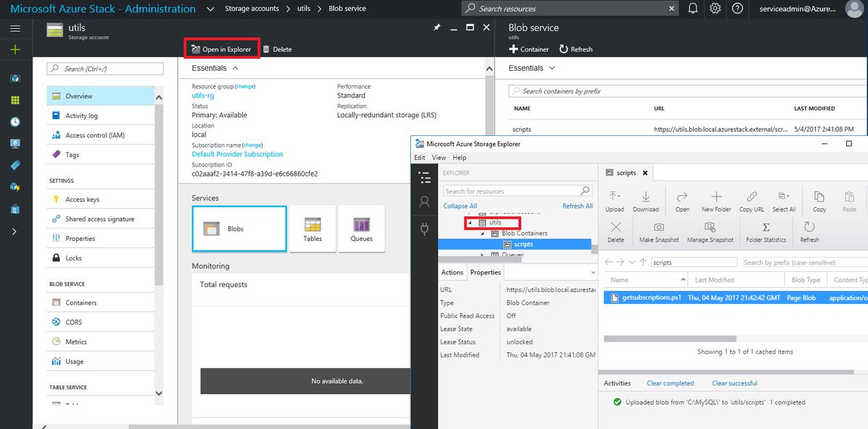This screenshot has width=868, height=429.
Task: Open Tags menu item
Action: [x=101, y=154]
